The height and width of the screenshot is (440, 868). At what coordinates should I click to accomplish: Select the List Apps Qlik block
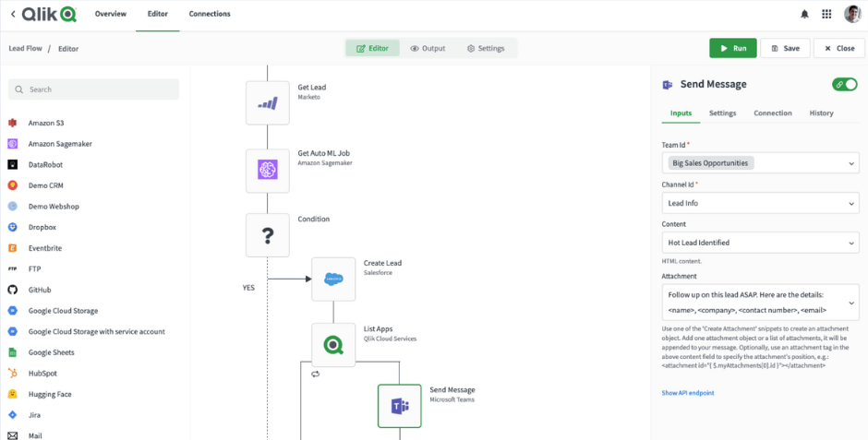point(333,345)
